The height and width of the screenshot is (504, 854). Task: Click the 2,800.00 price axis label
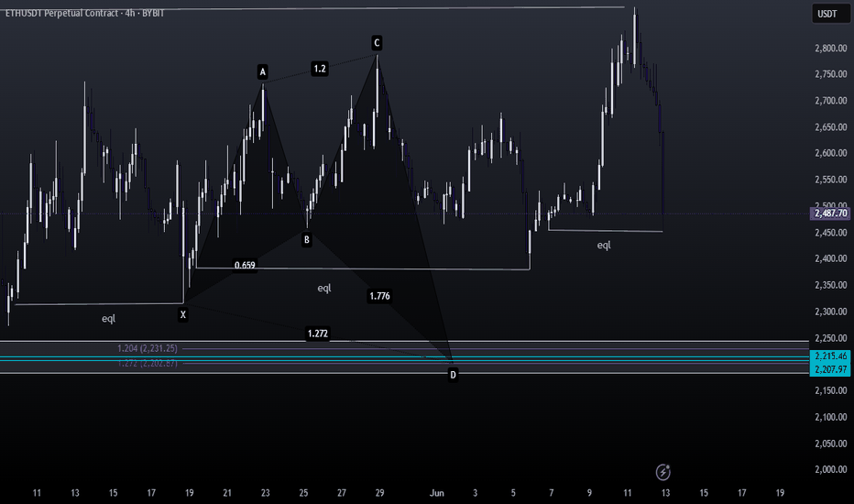pos(830,49)
